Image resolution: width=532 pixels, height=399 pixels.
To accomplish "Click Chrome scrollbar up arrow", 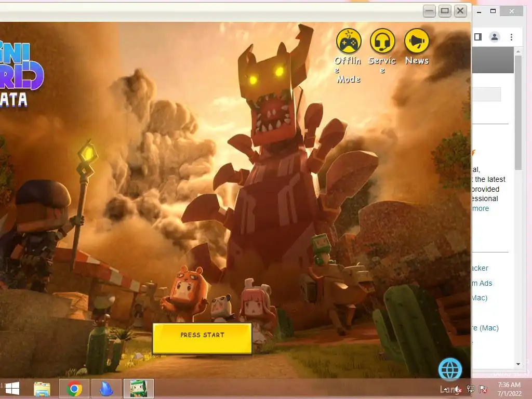I will point(518,51).
